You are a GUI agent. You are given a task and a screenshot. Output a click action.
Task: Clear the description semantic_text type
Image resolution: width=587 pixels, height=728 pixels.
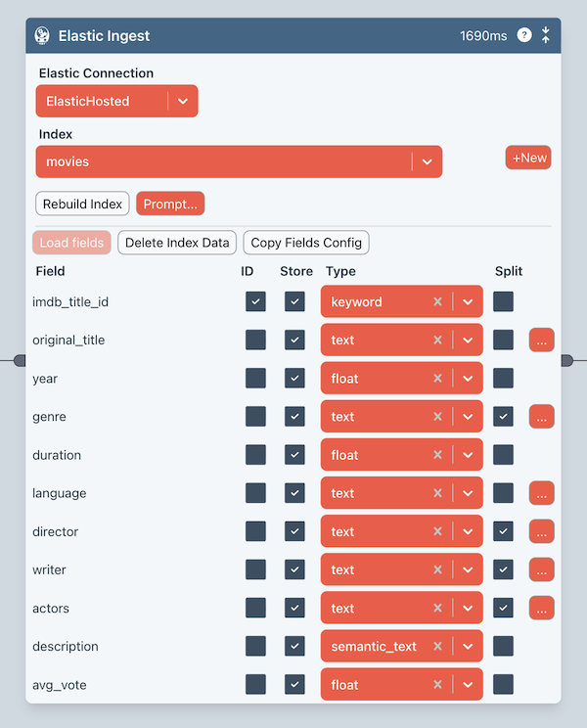tap(438, 647)
